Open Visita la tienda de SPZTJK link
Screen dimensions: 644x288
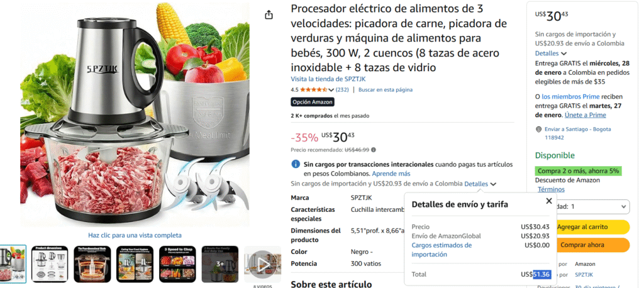[x=328, y=79]
